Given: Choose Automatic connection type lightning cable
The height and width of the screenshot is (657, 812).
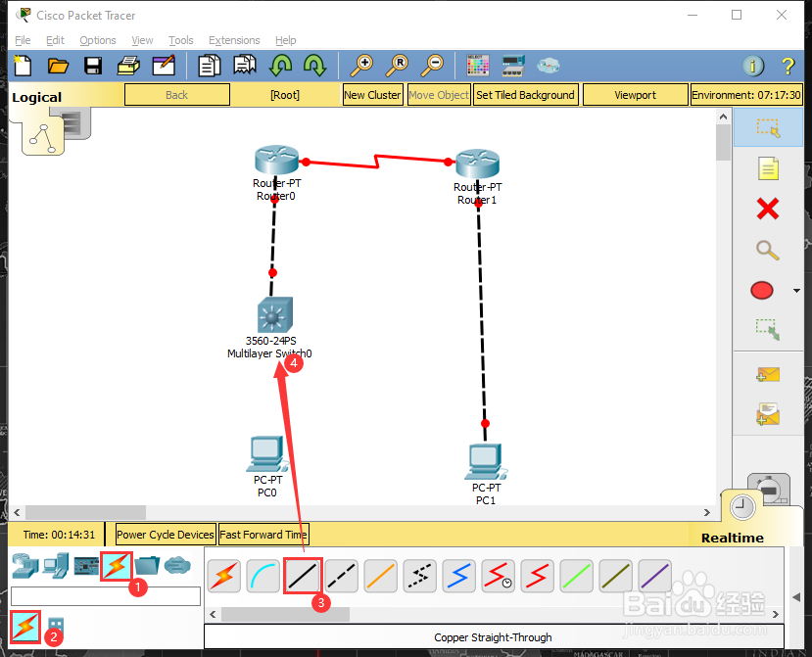Looking at the screenshot, I should [223, 576].
